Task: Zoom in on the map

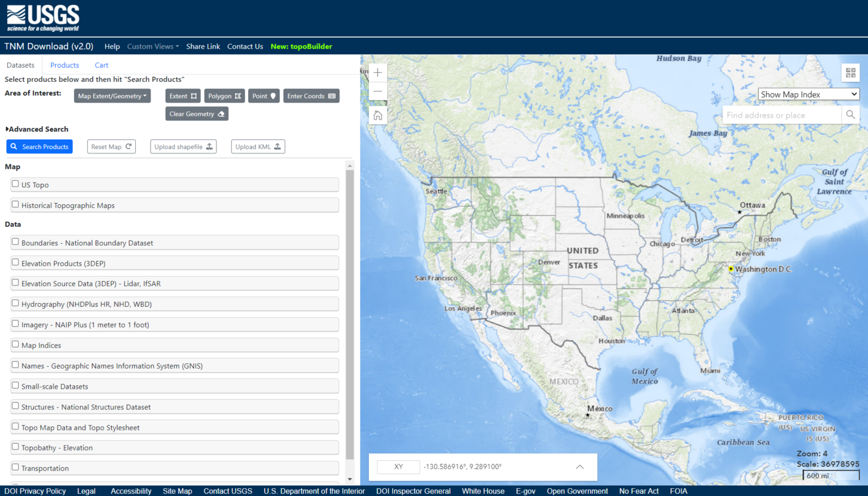Action: (377, 73)
